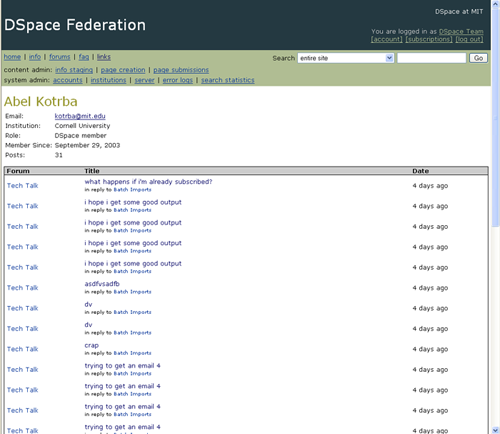
Task: Open page creation under content admin
Action: pyautogui.click(x=123, y=70)
